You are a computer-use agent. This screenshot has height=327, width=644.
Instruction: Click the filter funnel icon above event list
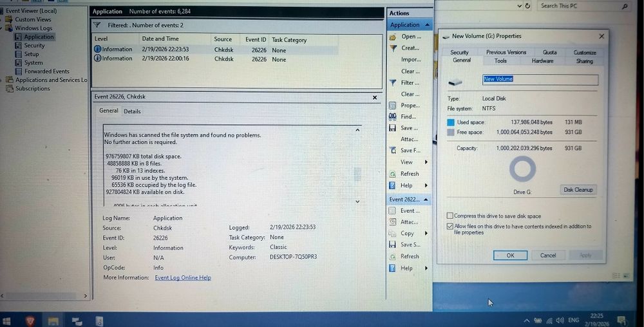pos(97,25)
